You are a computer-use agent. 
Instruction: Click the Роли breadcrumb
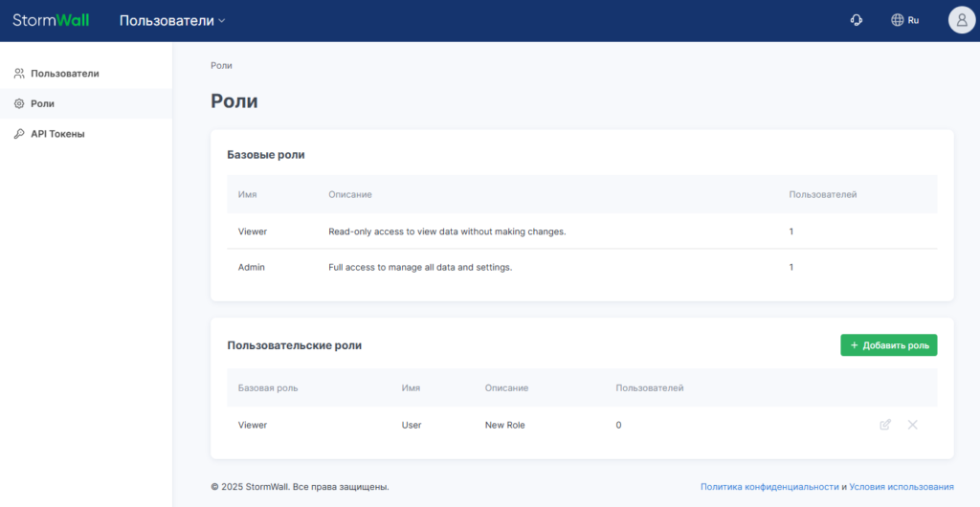(x=221, y=65)
